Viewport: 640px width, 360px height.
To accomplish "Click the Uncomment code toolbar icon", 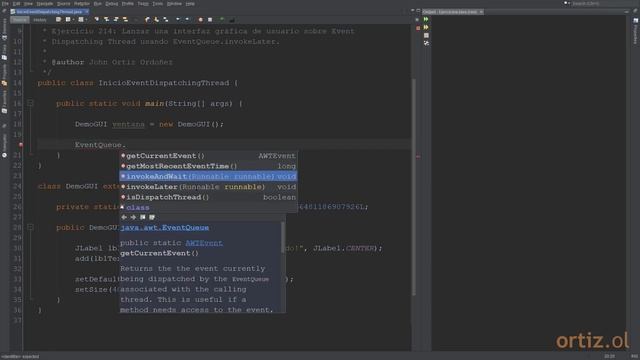I will click(232, 20).
